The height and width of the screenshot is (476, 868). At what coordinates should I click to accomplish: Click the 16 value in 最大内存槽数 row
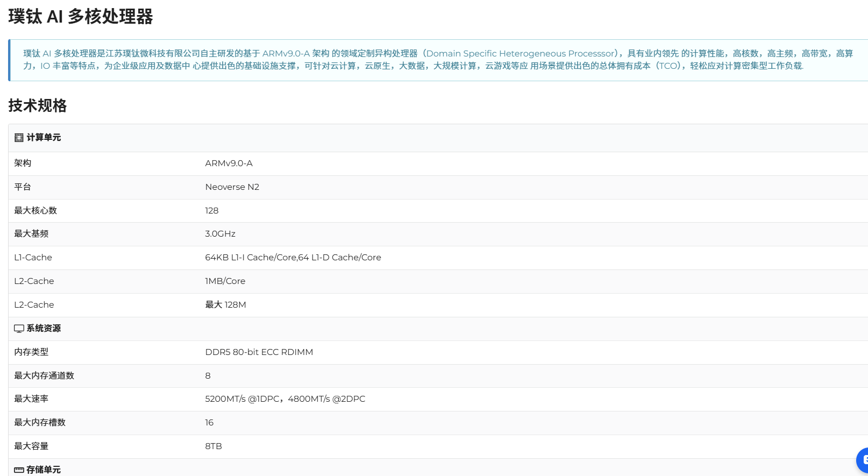click(x=209, y=423)
